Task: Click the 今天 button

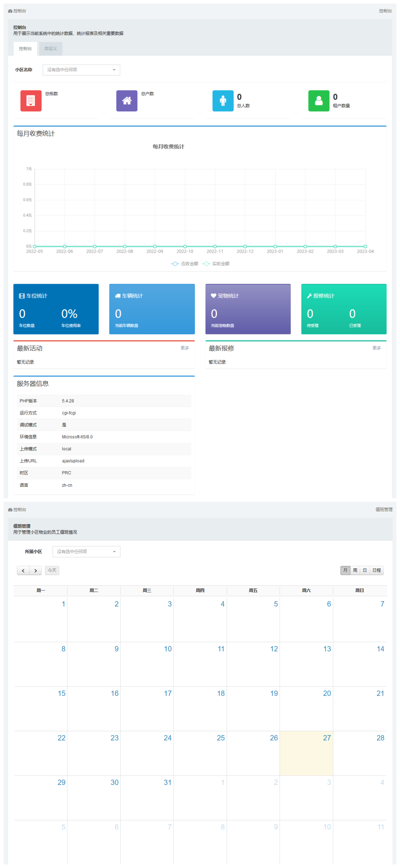Action: (52, 570)
